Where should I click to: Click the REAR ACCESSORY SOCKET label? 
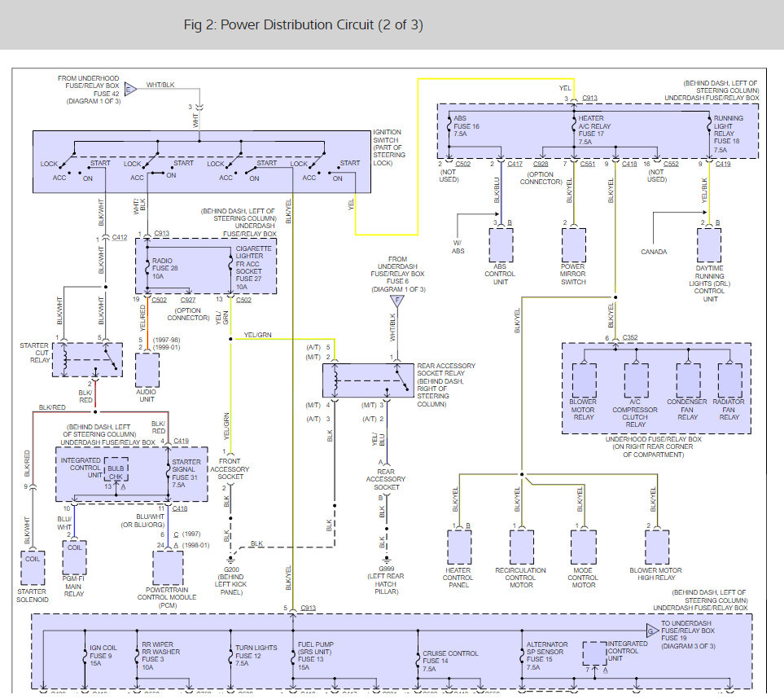click(386, 479)
